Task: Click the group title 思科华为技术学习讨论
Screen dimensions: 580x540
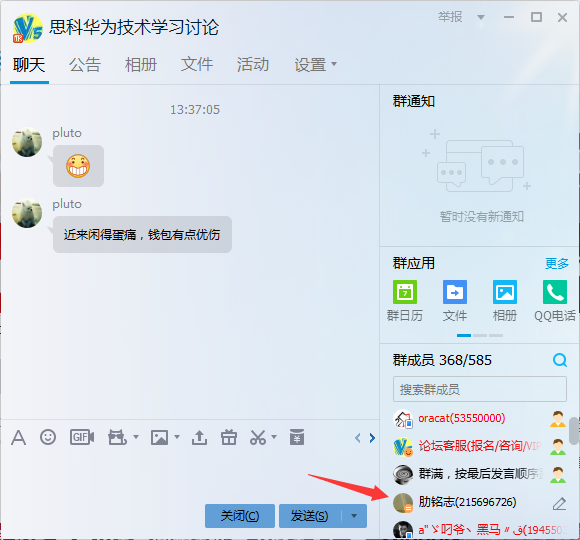Action: [x=134, y=28]
